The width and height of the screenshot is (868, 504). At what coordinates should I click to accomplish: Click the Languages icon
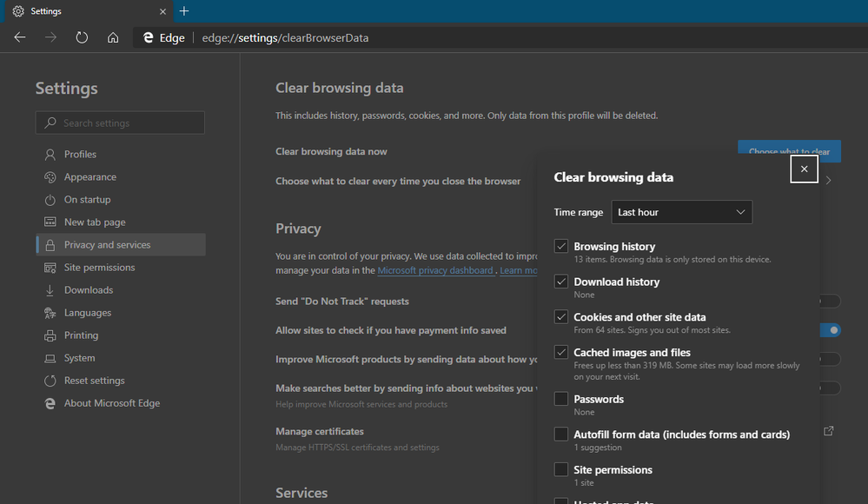point(50,313)
